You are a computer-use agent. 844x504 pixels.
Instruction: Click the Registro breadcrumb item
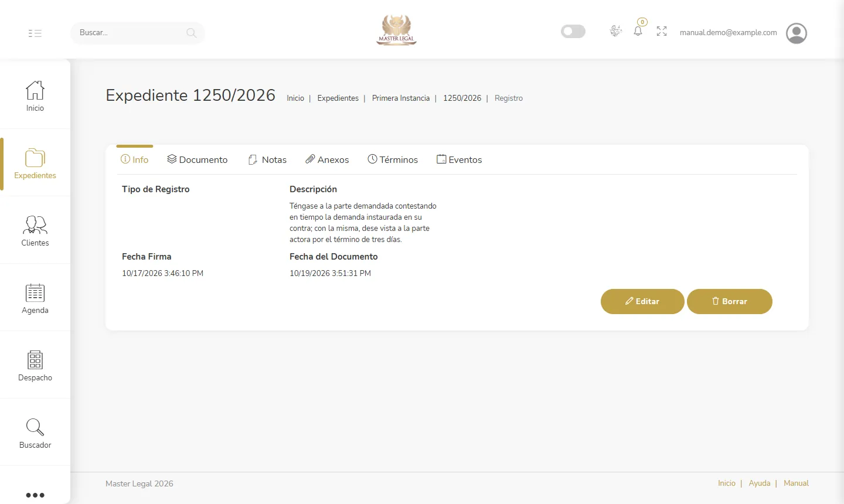(x=509, y=98)
